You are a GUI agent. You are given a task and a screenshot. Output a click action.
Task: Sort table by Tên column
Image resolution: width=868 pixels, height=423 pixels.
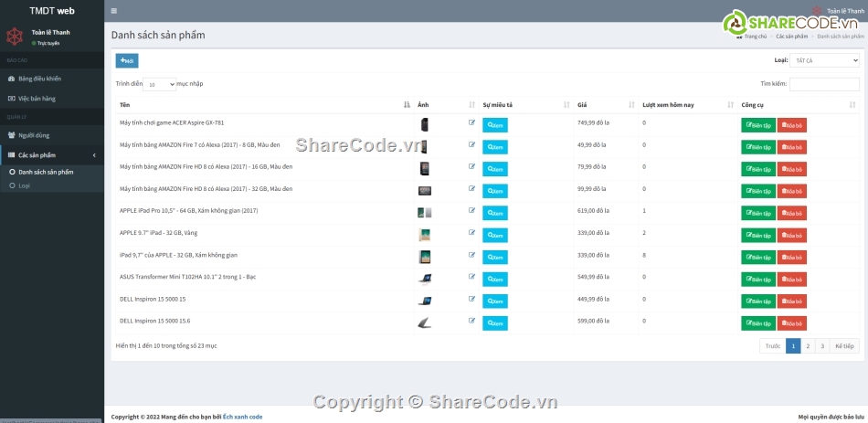pos(264,105)
